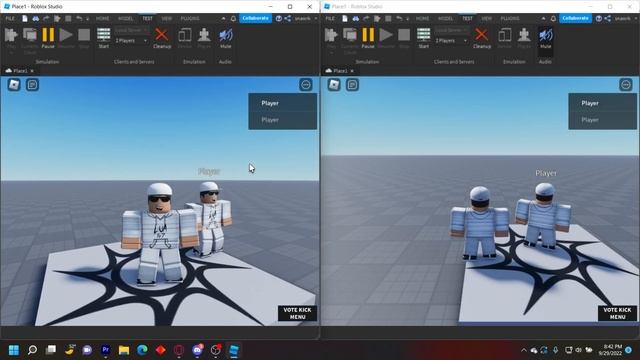The image size is (640, 360).
Task: Toggle chat icon in right viewport
Action: (352, 84)
